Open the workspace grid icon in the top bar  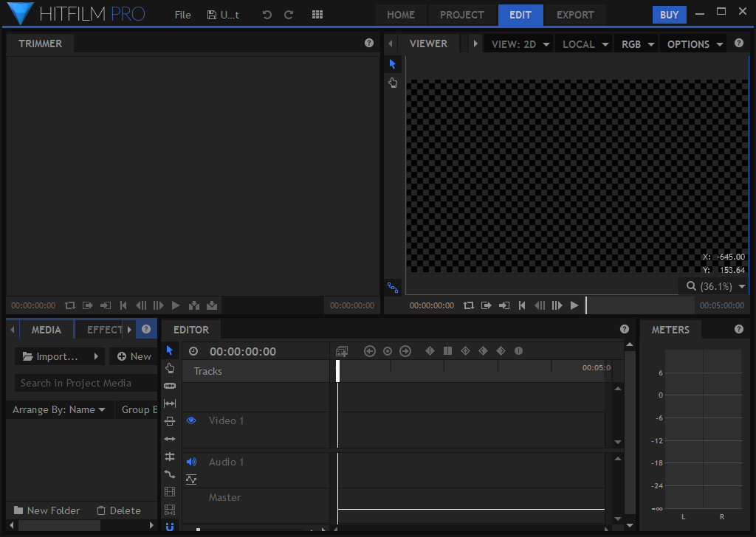pos(317,15)
